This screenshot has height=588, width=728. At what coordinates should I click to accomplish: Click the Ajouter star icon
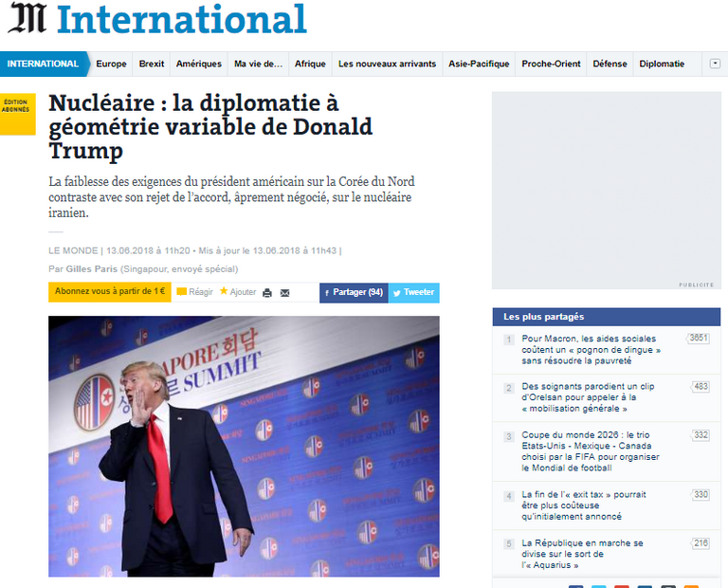click(224, 291)
